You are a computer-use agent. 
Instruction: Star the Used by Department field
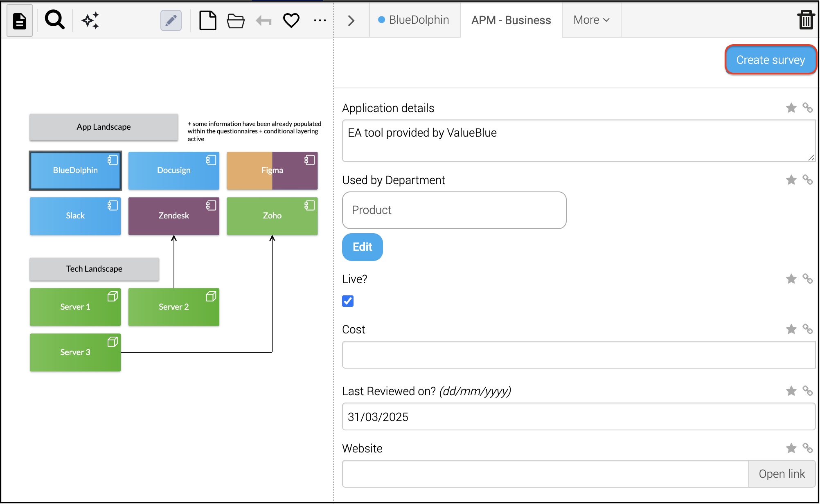tap(791, 180)
